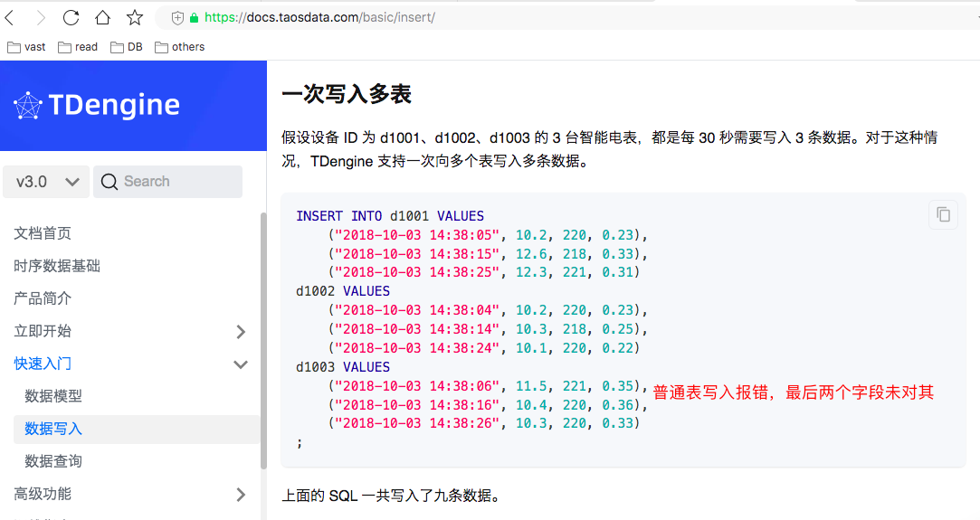Focus the docs Search field
This screenshot has width=980, height=520.
(x=167, y=182)
